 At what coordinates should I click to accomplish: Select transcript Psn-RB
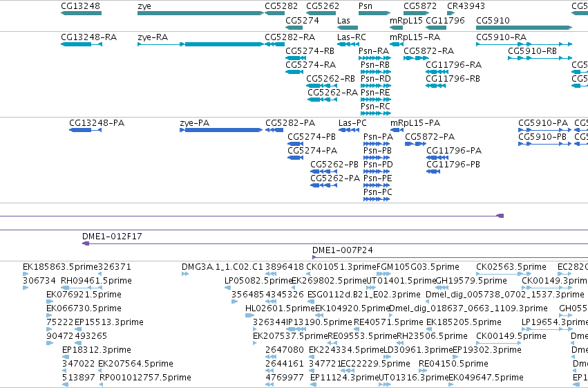click(x=375, y=64)
